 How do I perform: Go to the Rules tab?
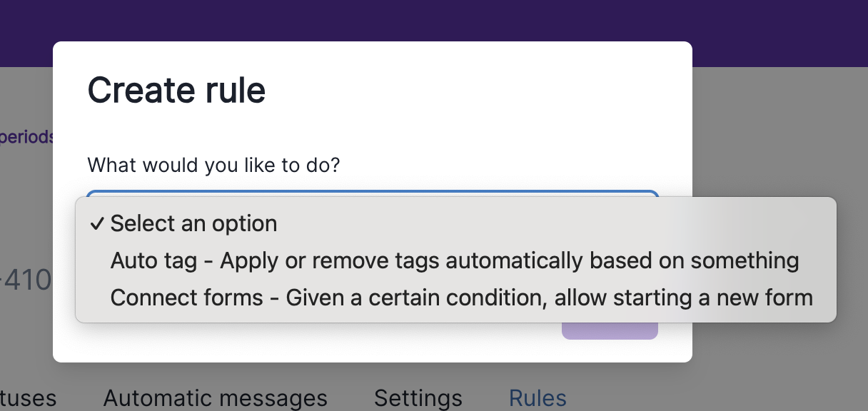538,398
